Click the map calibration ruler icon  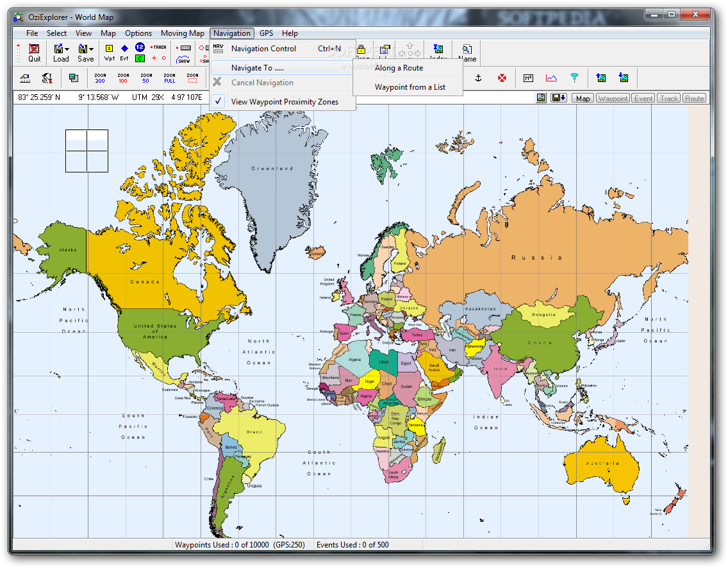[25, 78]
